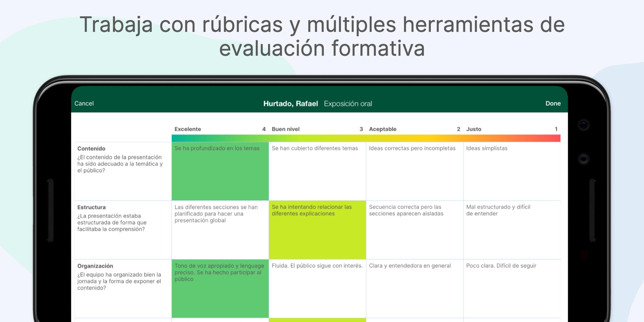Choose 'Fluida. El público sigue con interés' cell
The width and height of the screenshot is (644, 322).
317,289
